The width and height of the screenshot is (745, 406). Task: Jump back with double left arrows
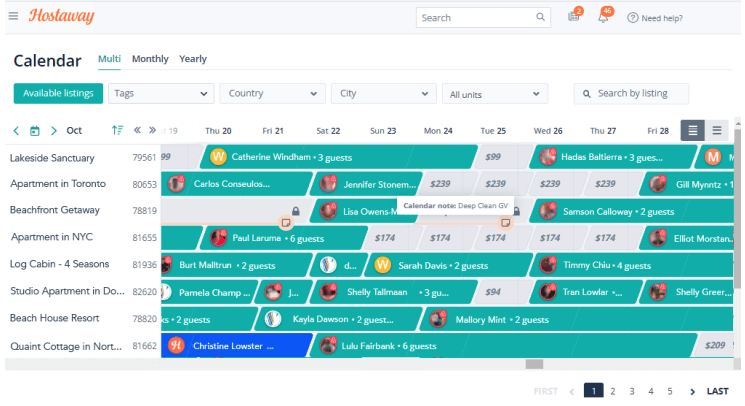[x=137, y=130]
